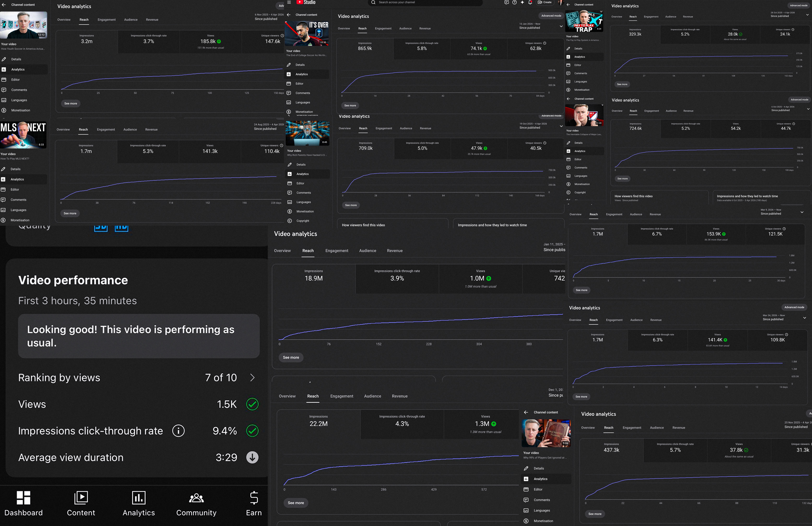Expand date range dropdown showing Mar 24, 2026
This screenshot has height=526, width=812.
[804, 318]
